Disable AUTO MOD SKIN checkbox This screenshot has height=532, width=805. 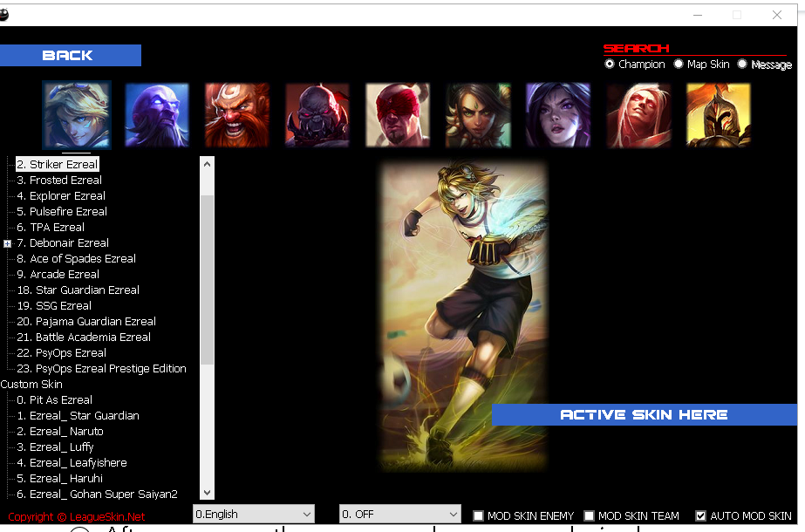[x=700, y=515]
